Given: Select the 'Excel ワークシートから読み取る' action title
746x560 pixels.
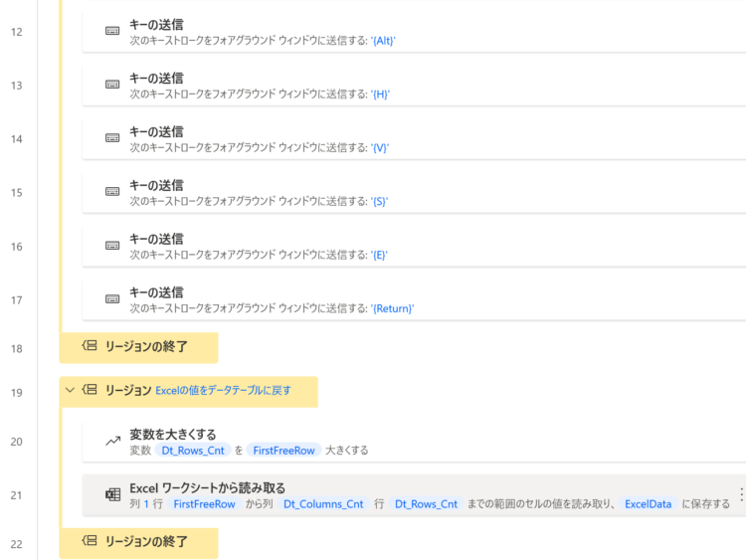Looking at the screenshot, I should click(x=208, y=488).
